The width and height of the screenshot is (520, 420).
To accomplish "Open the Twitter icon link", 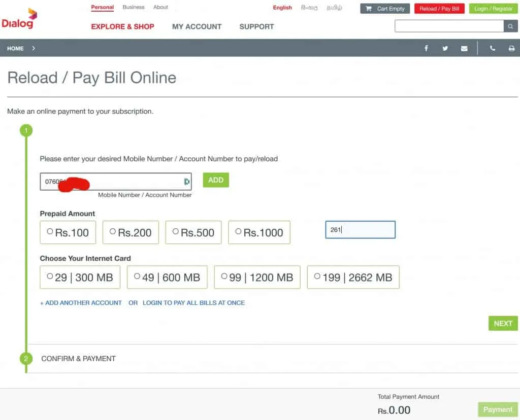I will [x=445, y=49].
